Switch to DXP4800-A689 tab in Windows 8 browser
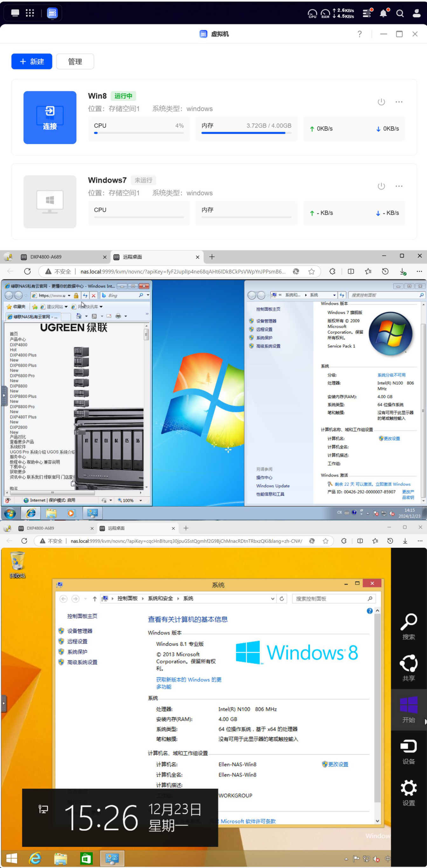Screen dimensions: 427x868 pos(56,528)
